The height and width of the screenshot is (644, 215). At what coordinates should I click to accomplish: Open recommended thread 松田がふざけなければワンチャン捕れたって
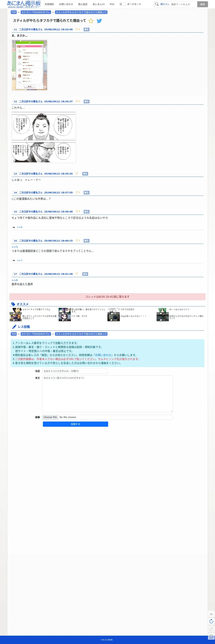coord(186,317)
